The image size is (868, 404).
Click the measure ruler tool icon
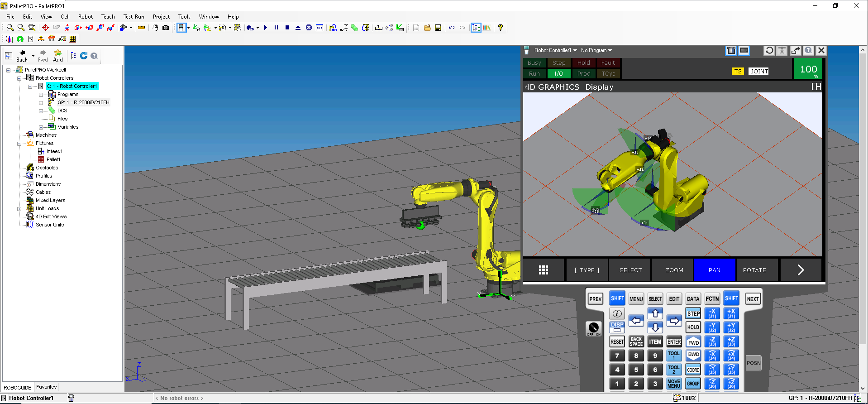pyautogui.click(x=142, y=28)
